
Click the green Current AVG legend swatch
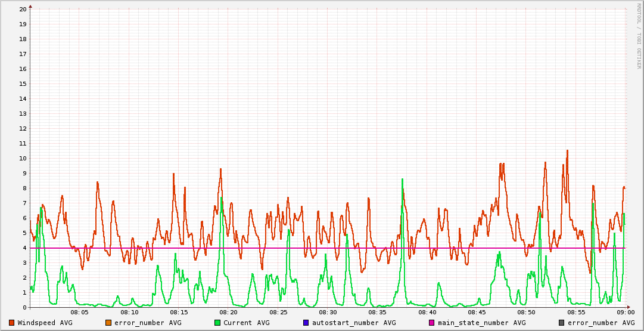click(x=217, y=323)
